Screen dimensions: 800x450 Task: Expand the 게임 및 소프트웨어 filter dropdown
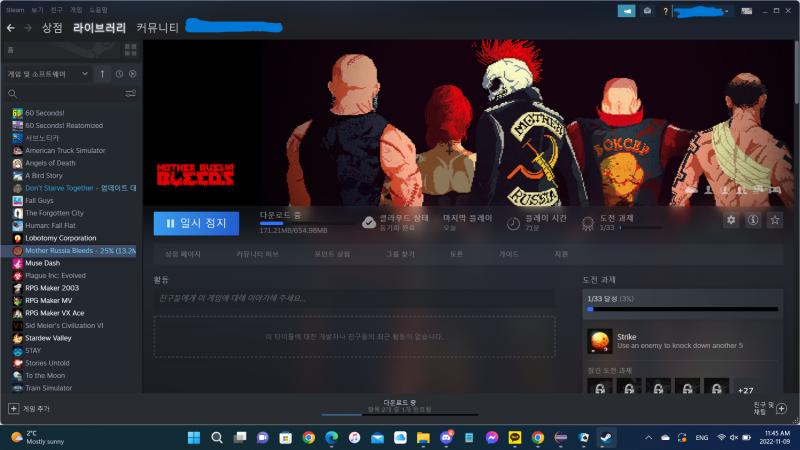coord(47,74)
